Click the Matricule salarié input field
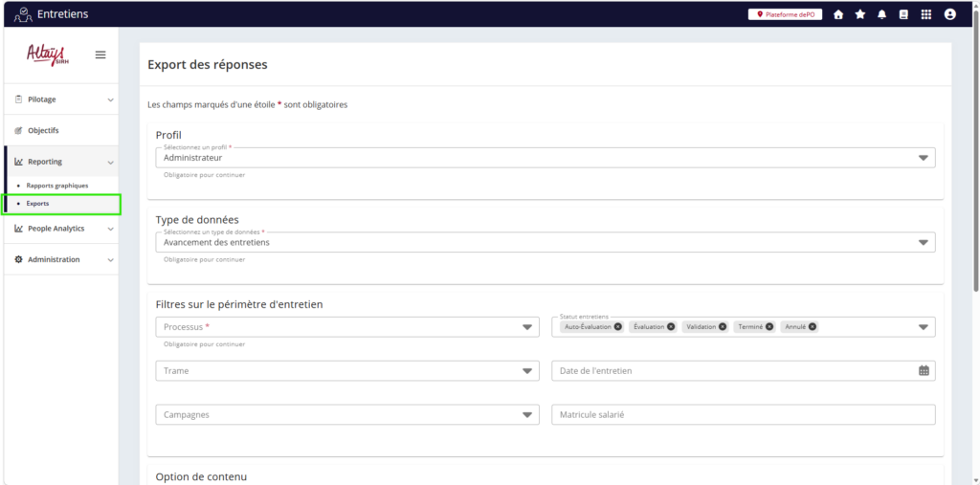The width and height of the screenshot is (980, 485). (x=743, y=415)
